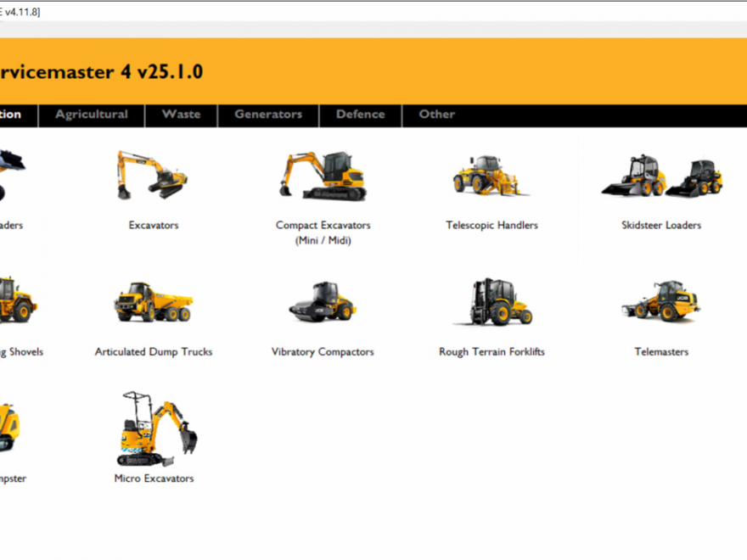This screenshot has width=747, height=560.
Task: Click the Compact Excavators (Mini / Midi) label
Action: 323,232
